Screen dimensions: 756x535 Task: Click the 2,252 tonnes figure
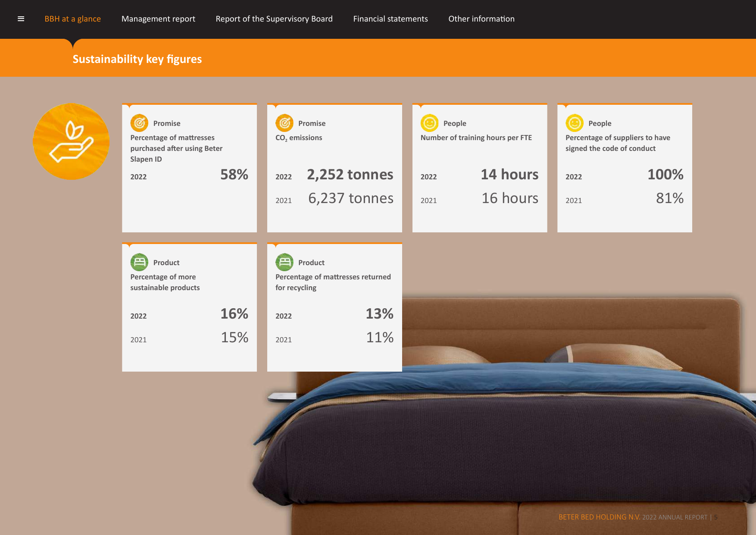click(x=350, y=175)
